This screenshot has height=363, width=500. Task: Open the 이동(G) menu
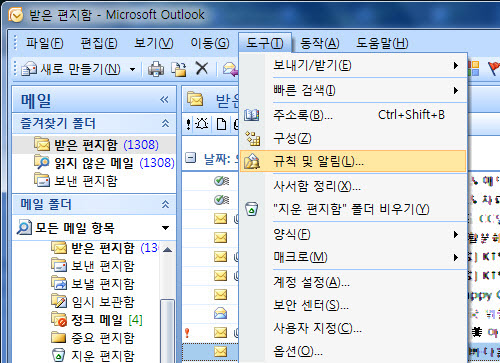pyautogui.click(x=210, y=43)
